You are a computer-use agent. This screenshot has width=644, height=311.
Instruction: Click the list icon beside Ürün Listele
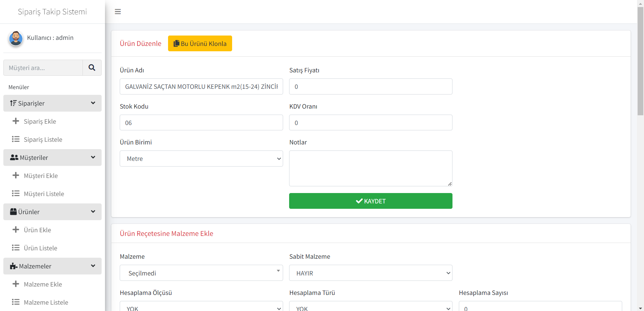coord(16,248)
